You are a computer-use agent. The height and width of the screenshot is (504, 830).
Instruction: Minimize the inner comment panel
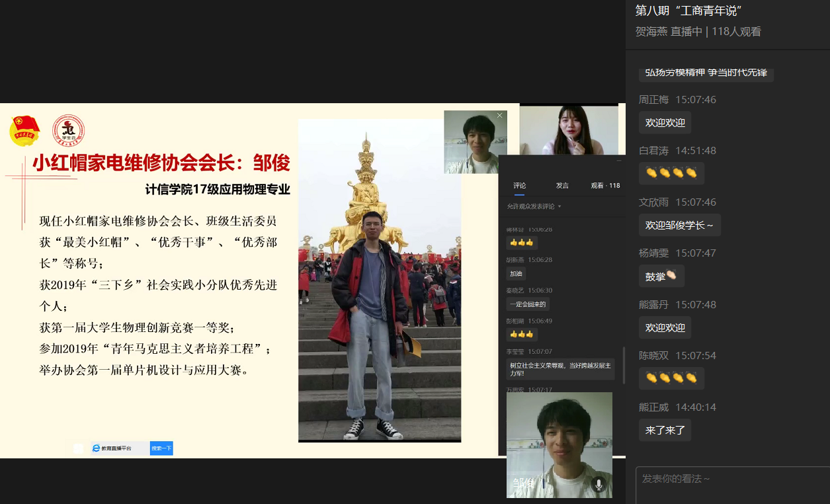coord(619,160)
